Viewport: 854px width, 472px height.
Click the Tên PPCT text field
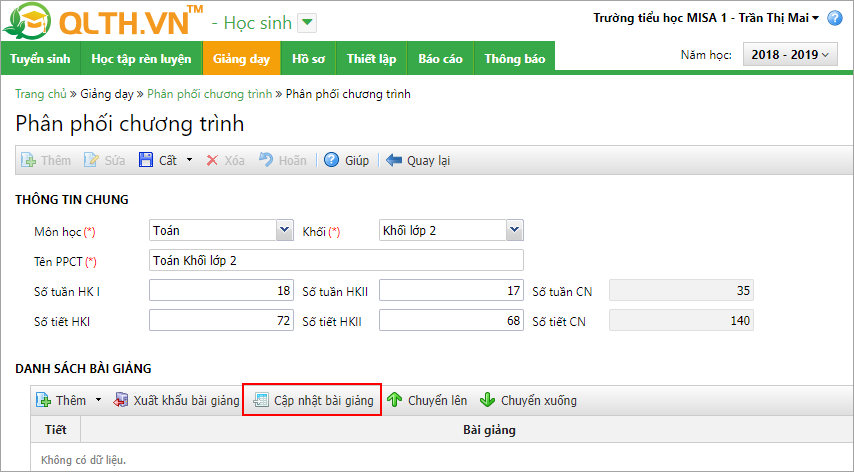pyautogui.click(x=336, y=261)
